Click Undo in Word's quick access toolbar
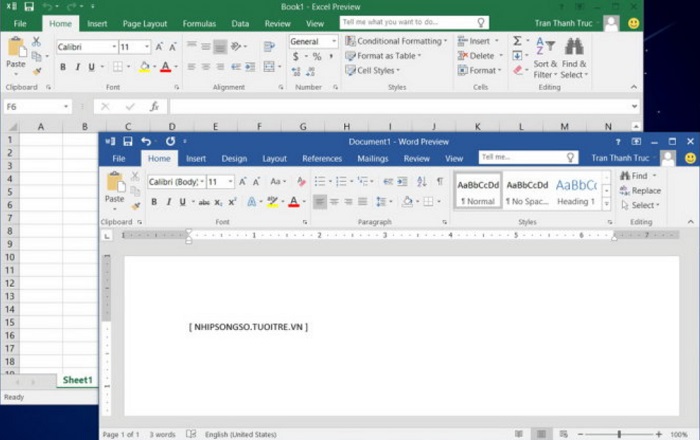Image resolution: width=700 pixels, height=440 pixels. click(146, 141)
